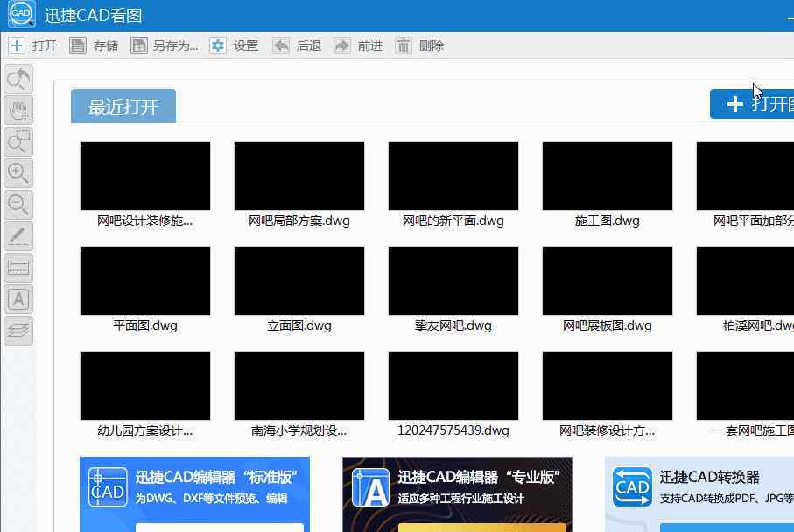Click file name text 网吧的新平面.dwg
Image resolution: width=794 pixels, height=532 pixels.
tap(453, 221)
